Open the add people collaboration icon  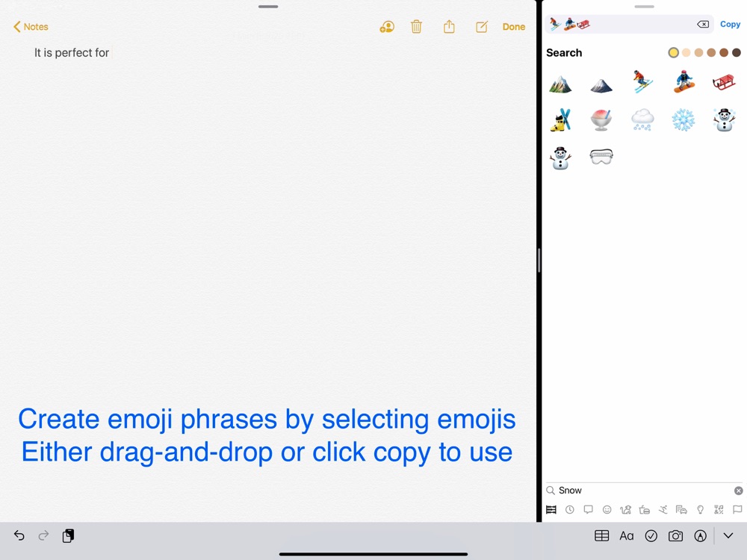387,27
